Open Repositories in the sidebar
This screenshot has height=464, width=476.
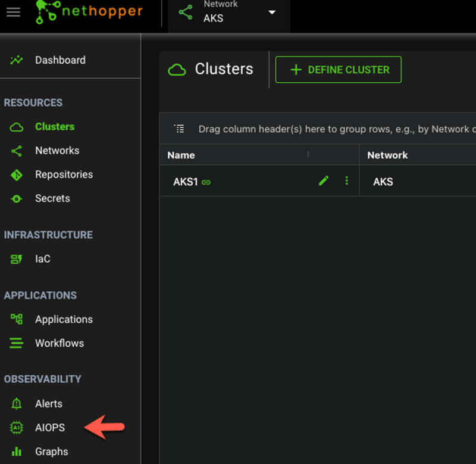click(x=64, y=175)
